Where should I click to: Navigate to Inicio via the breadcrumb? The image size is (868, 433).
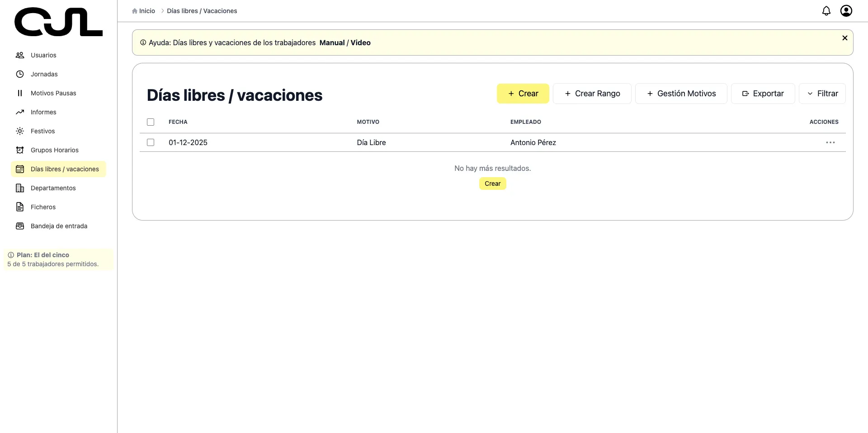146,10
